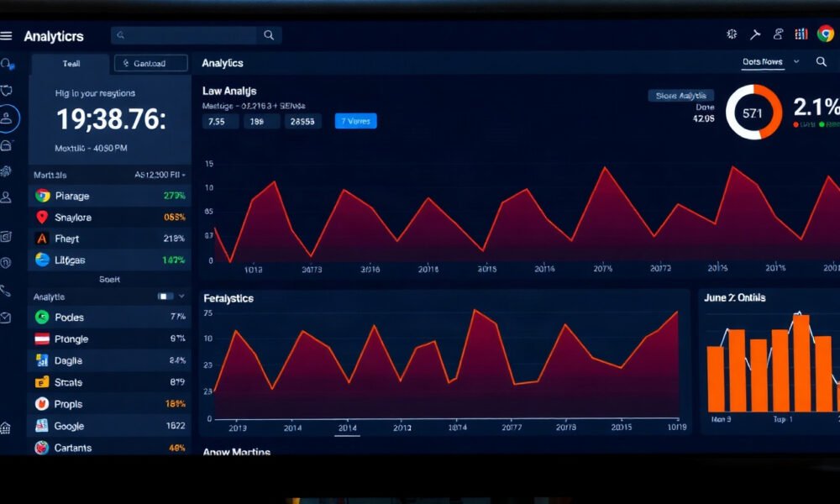Click the clock icon in the left sidebar
Screen dimensions: 840x504
point(6,262)
